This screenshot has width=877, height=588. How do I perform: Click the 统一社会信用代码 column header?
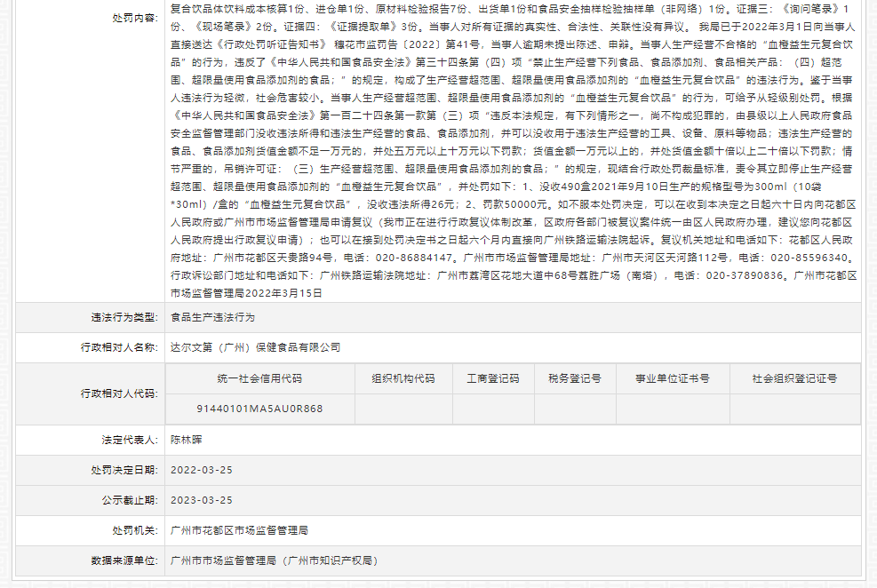tap(259, 378)
